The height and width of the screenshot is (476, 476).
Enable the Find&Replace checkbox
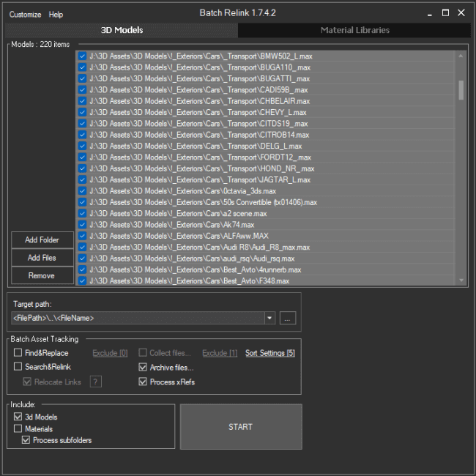coord(18,353)
